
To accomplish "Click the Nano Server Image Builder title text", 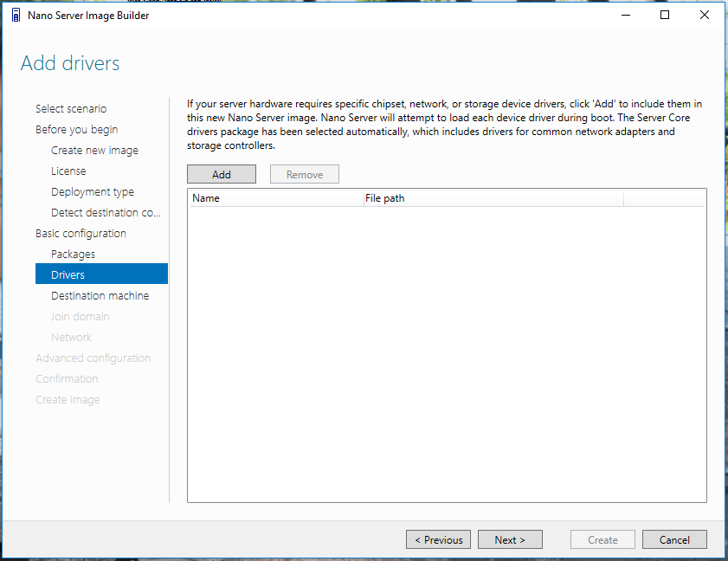I will (x=88, y=16).
